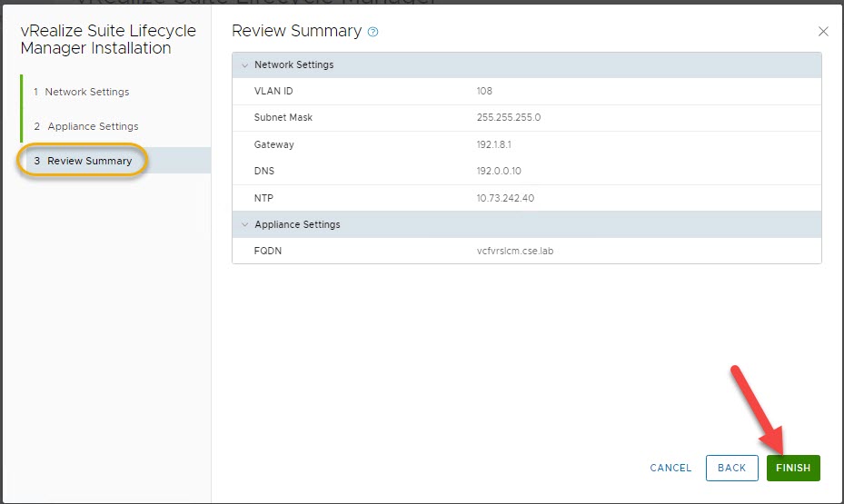Click the DNS value 192.0.0.10
Image resolution: width=844 pixels, height=504 pixels.
point(499,171)
